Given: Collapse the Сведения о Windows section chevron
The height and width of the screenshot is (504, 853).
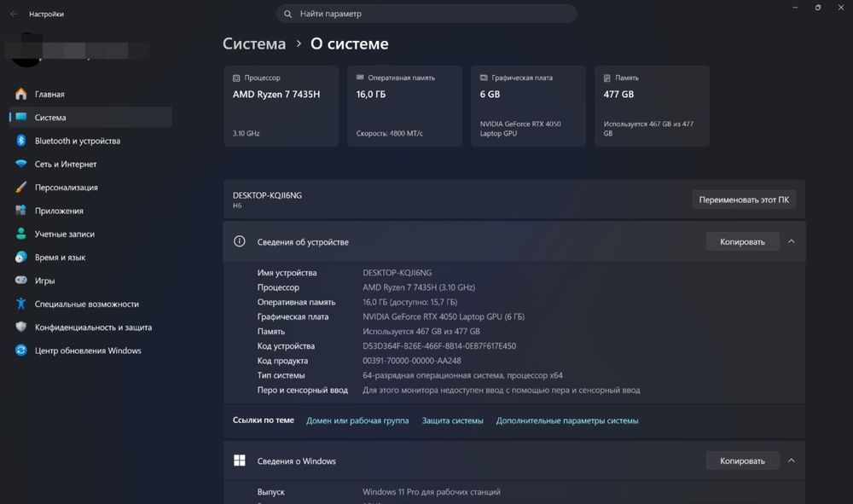Looking at the screenshot, I should (x=792, y=461).
